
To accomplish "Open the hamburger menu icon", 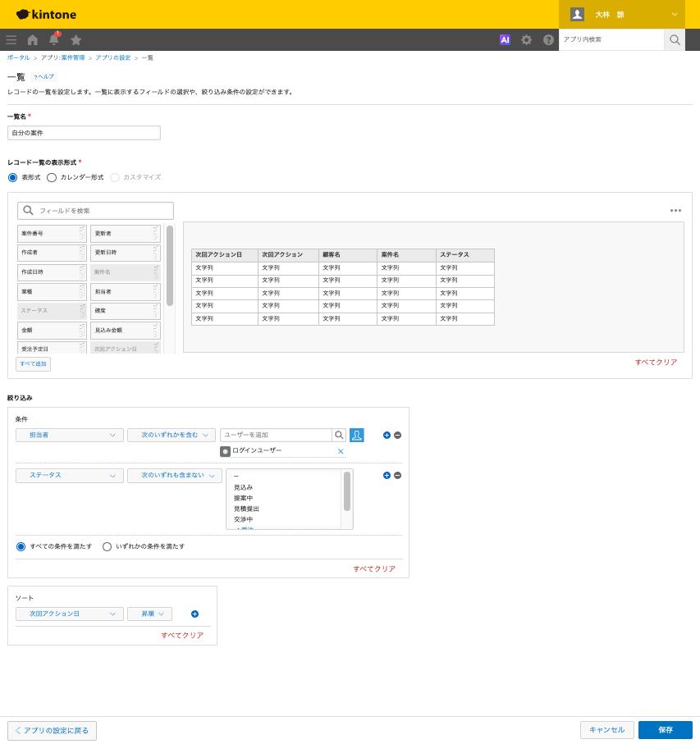I will [11, 40].
